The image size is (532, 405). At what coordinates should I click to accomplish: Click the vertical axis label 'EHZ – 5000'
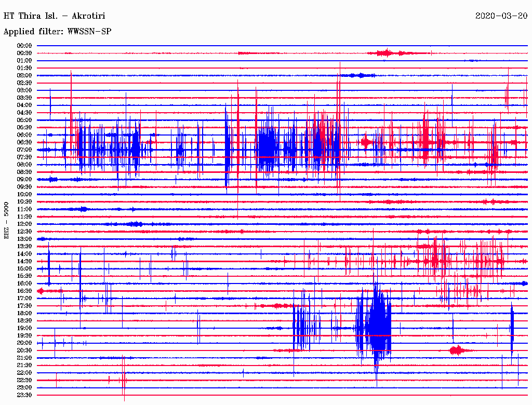[x=6, y=221]
